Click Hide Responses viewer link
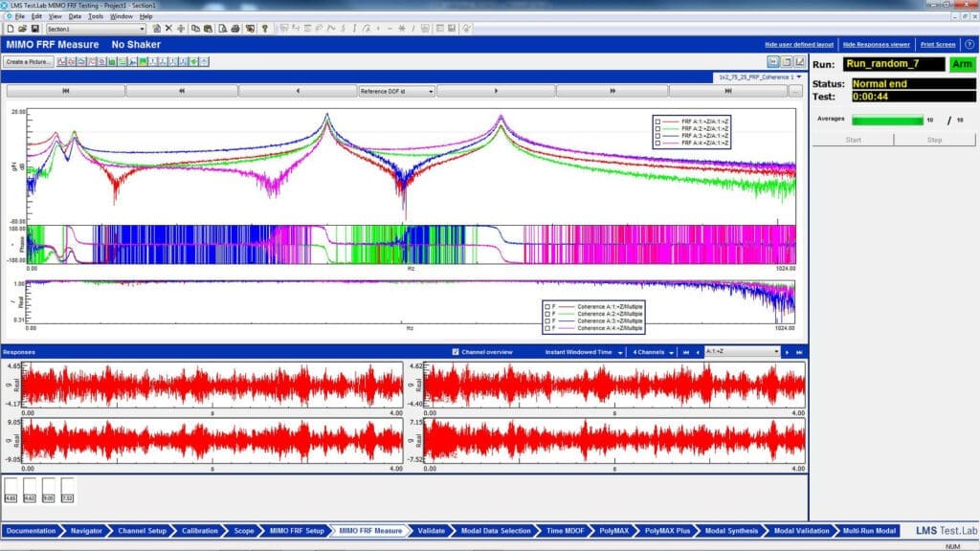 point(876,45)
